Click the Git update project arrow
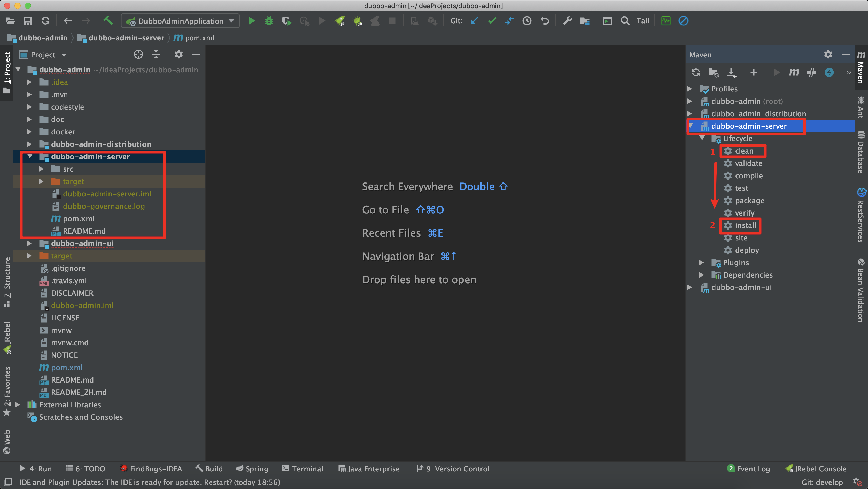 click(x=475, y=21)
